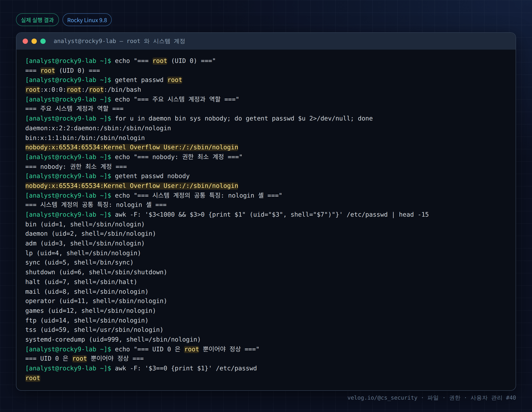Click the line 'bin (uid=1, shell=/sbin/nologin)'
Image resolution: width=532 pixels, height=412 pixels.
(x=85, y=224)
